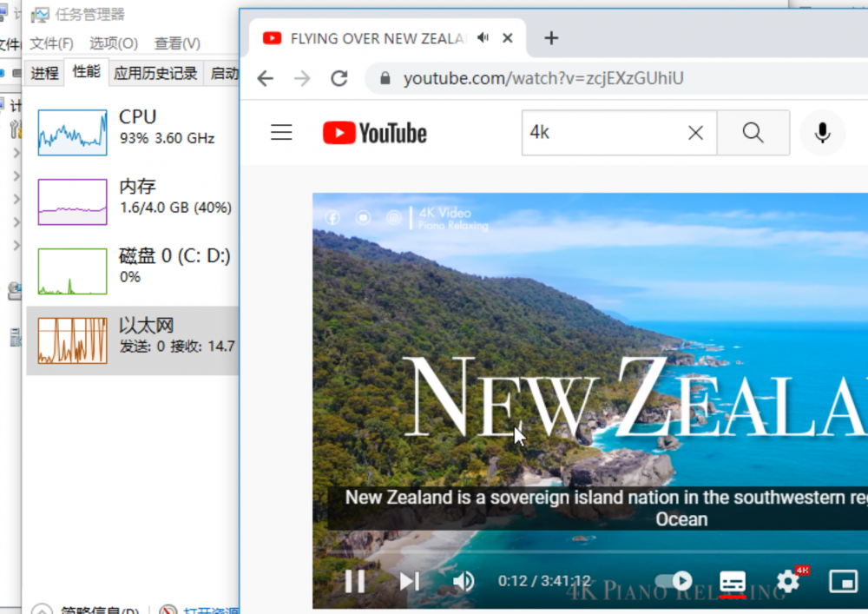Image resolution: width=868 pixels, height=614 pixels.
Task: Reload the YouTube page
Action: pos(339,78)
